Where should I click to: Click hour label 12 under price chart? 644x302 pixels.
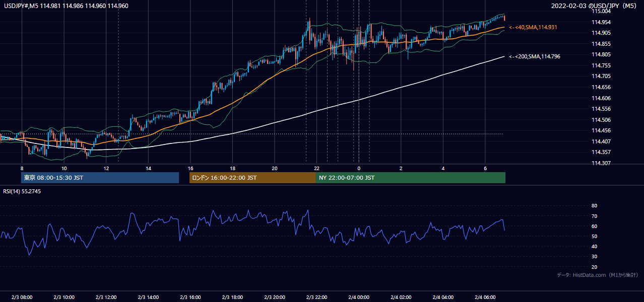coord(106,168)
